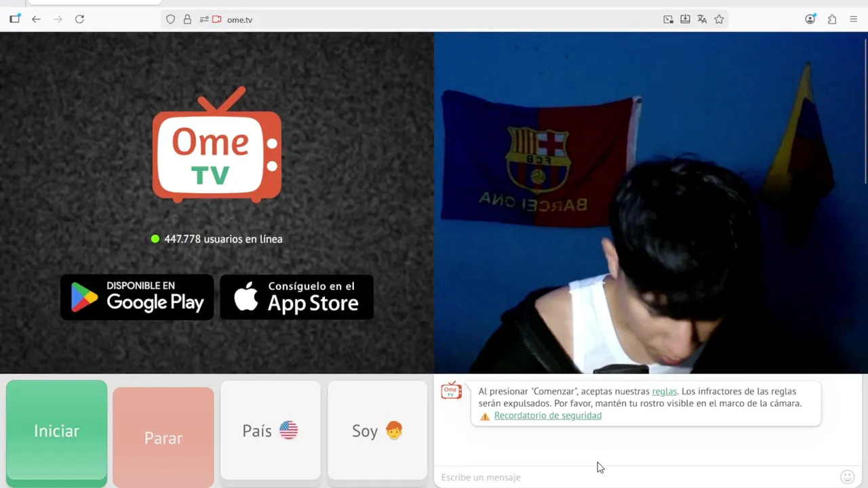The image size is (868, 488).
Task: Open site permissions icon in address bar
Action: (x=204, y=20)
